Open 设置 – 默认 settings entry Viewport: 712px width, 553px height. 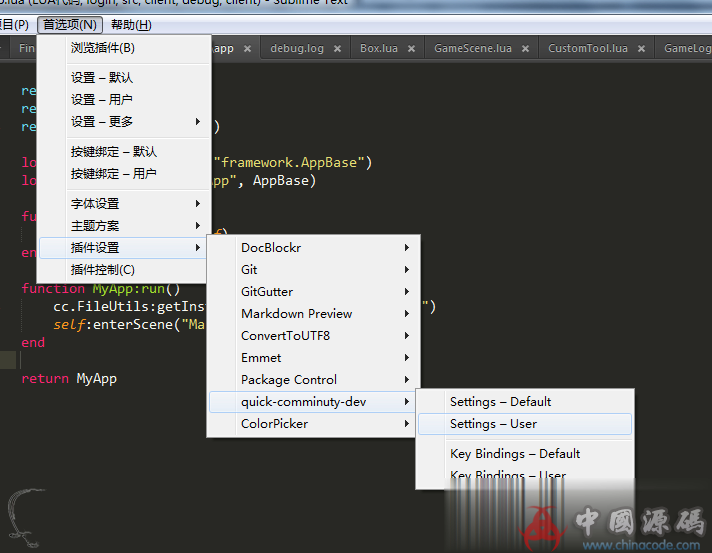click(x=124, y=78)
